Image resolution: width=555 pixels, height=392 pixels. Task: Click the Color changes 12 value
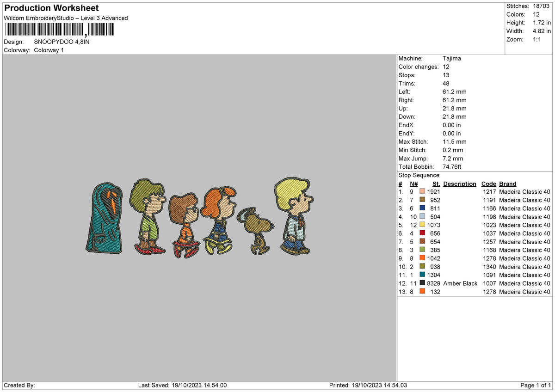pyautogui.click(x=446, y=67)
